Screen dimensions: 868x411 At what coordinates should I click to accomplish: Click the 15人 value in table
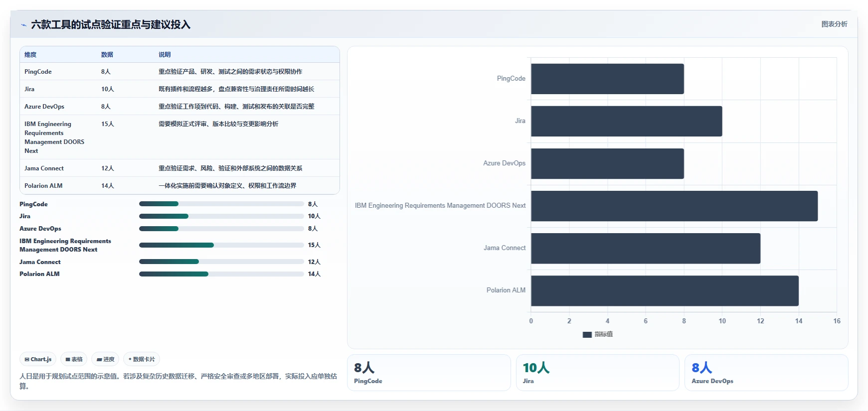click(108, 124)
